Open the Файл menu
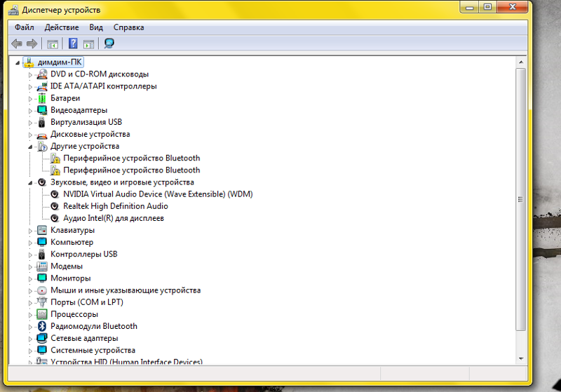 25,27
